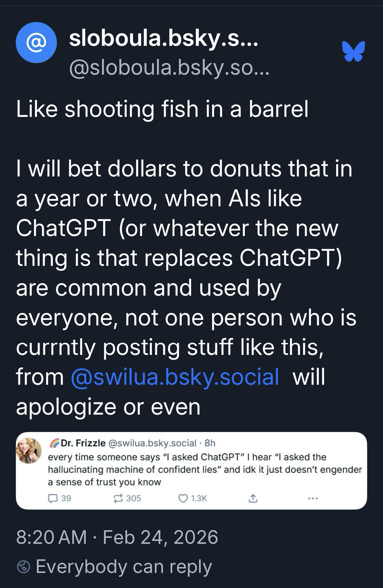This screenshot has width=383, height=588.
Task: Click the reply bubble icon showing 39
Action: 52,498
